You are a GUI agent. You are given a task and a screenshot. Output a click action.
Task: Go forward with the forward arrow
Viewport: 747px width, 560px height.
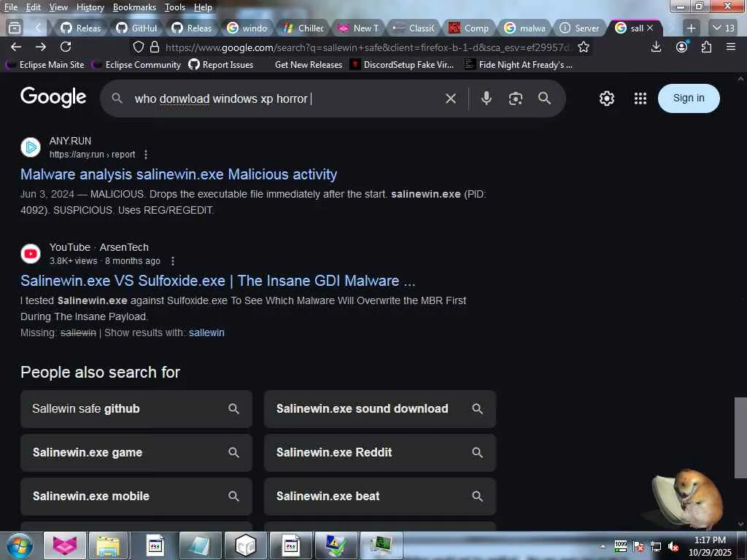pos(41,47)
